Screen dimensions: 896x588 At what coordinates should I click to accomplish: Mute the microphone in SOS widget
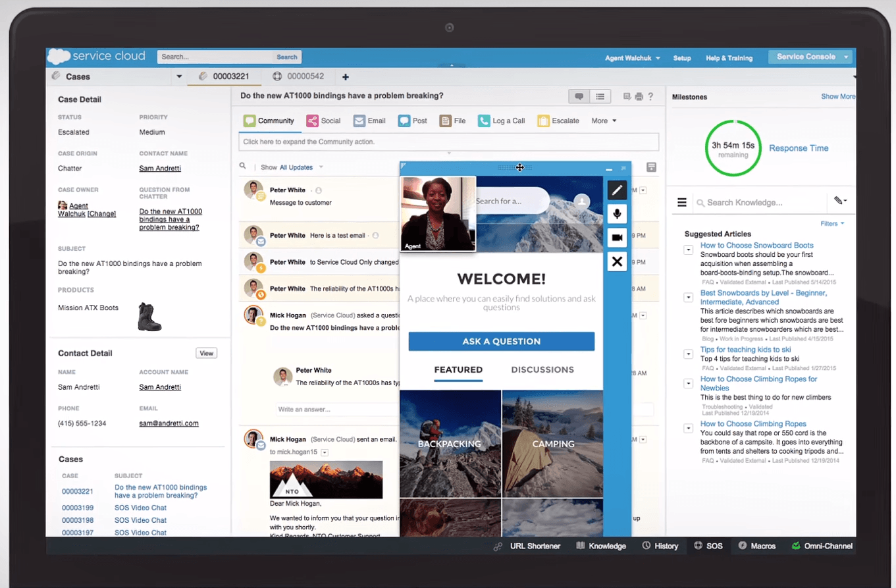(x=617, y=214)
